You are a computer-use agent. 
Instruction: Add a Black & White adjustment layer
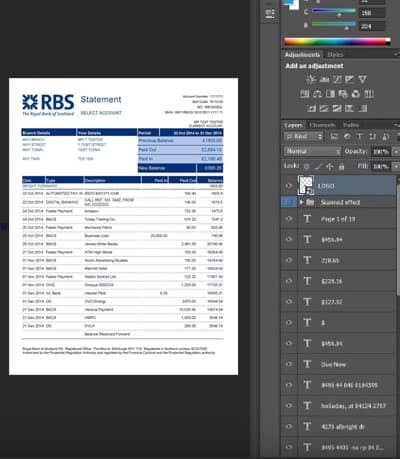[330, 94]
